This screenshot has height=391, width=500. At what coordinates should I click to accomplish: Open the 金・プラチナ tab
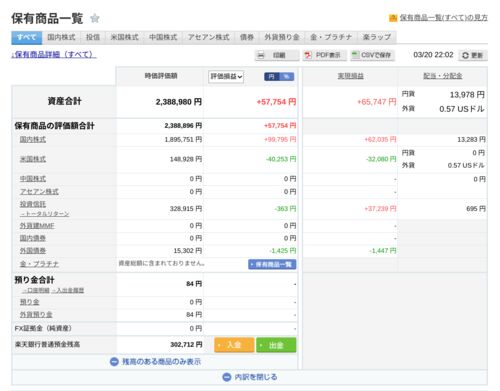click(331, 37)
